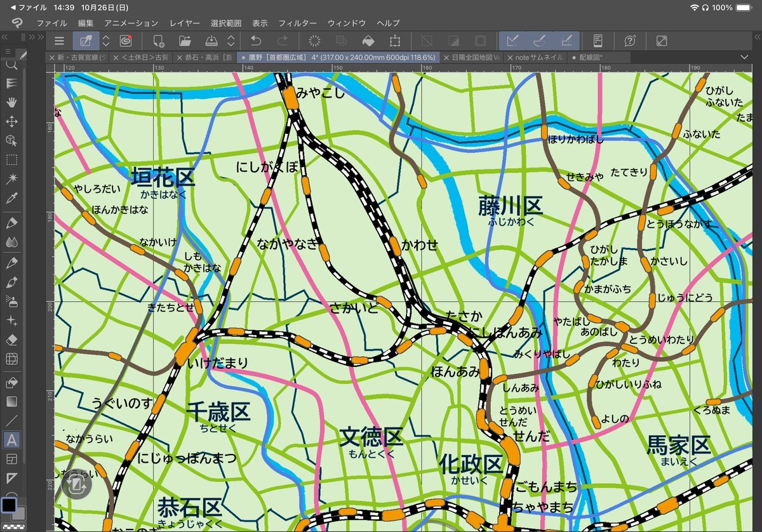Activate the Text tool
This screenshot has width=762, height=532.
pyautogui.click(x=11, y=439)
